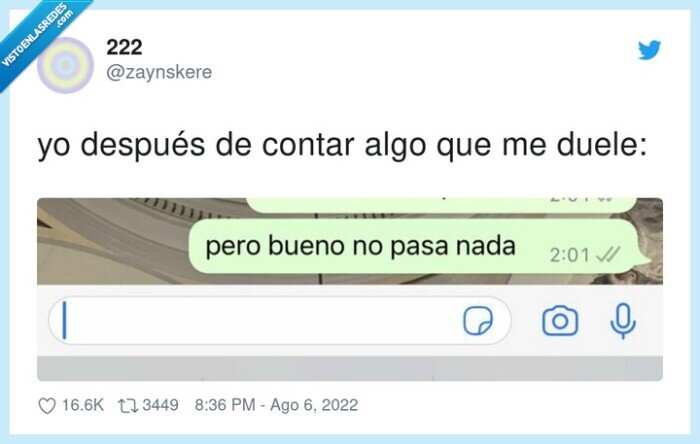
Task: Open the @zaynskere handle
Action: click(159, 72)
